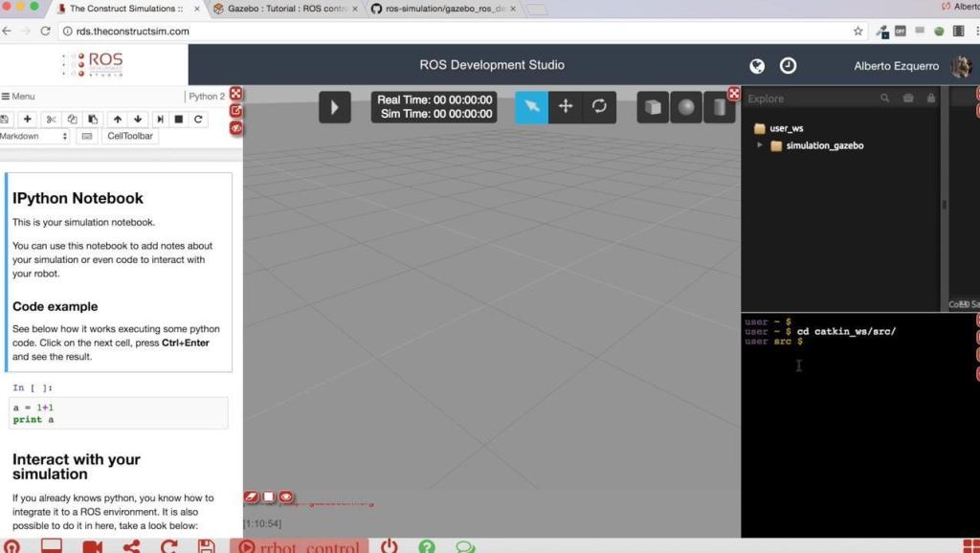980x553 pixels.
Task: Switch to ros-simulation/gazebo_ros GitHub tab
Action: [445, 9]
